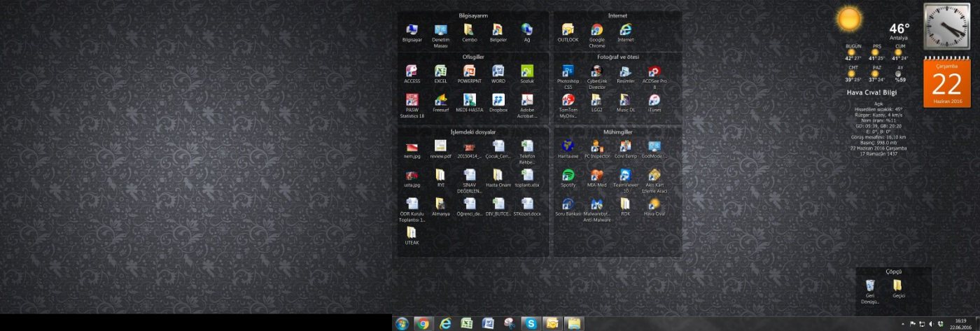Click the Skype icon in the taskbar
The height and width of the screenshot is (331, 980).
(x=531, y=323)
